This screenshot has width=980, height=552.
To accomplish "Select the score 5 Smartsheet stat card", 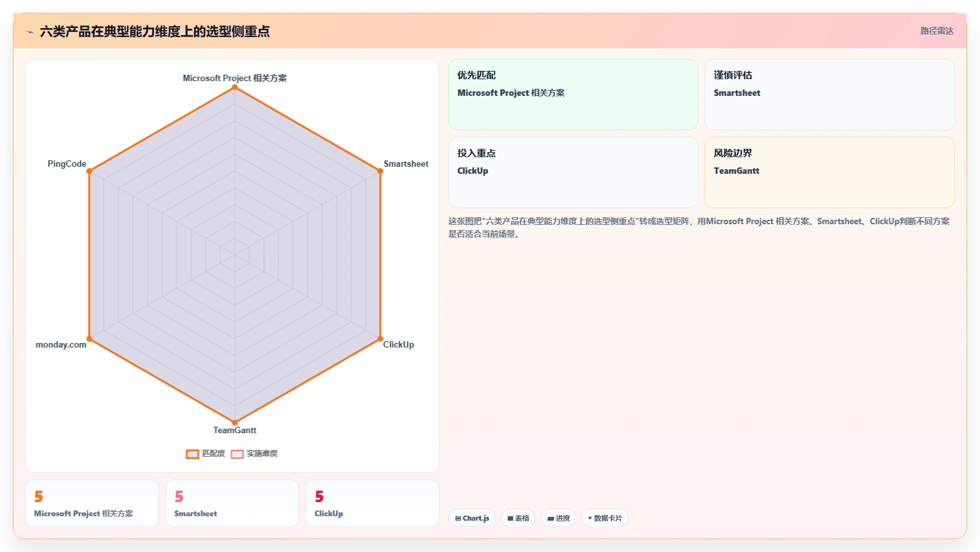I will (x=232, y=503).
